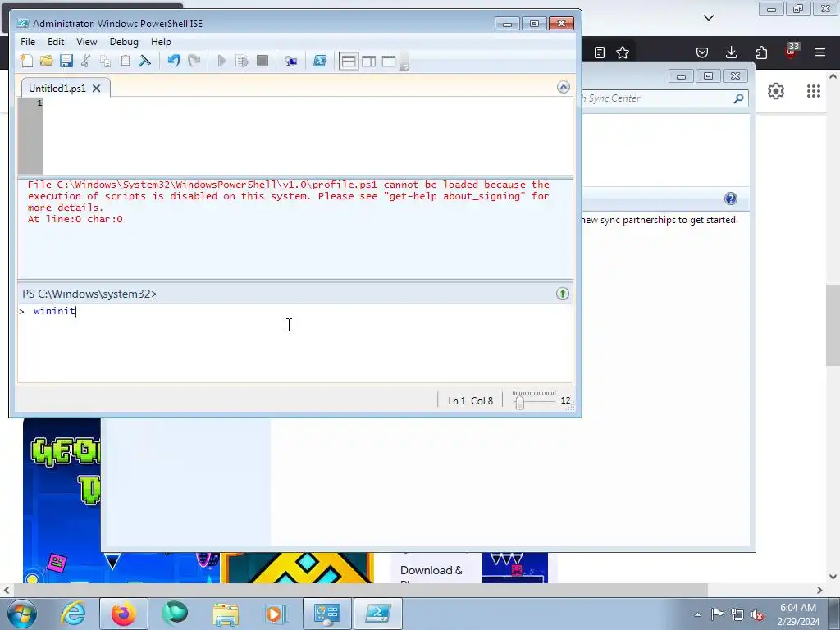Open the web page settings gear icon
The width and height of the screenshot is (840, 630).
click(x=776, y=91)
